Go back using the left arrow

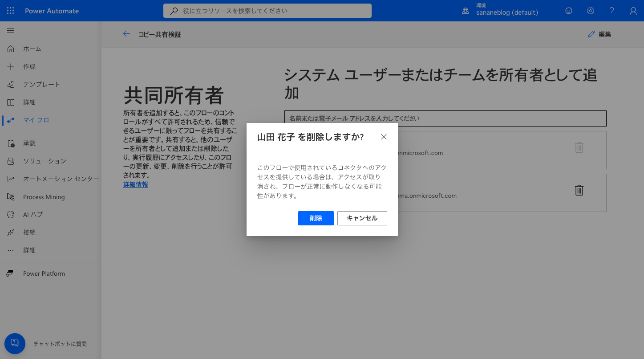coord(126,34)
